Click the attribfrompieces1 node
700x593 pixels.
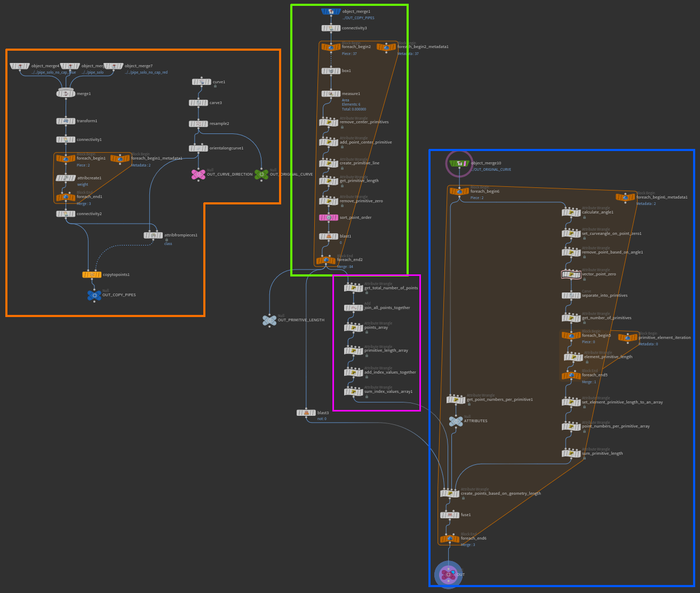[x=153, y=235]
